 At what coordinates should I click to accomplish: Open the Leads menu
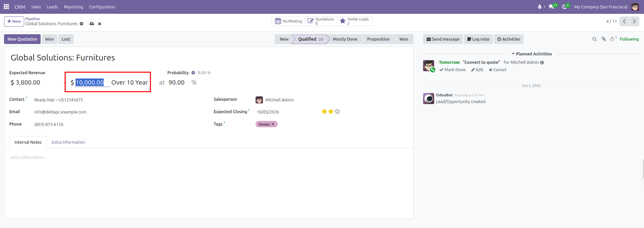click(x=52, y=7)
